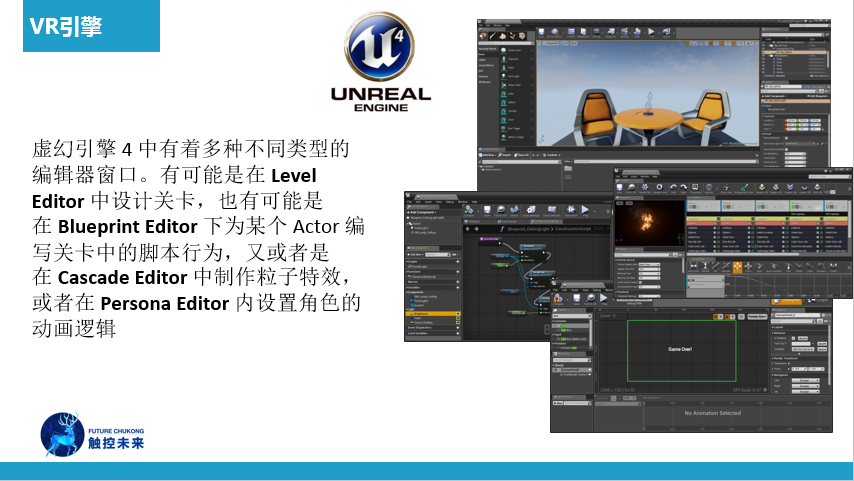Open Content browser from Level Editor toolbar
This screenshot has height=481, width=854.
coord(571,33)
